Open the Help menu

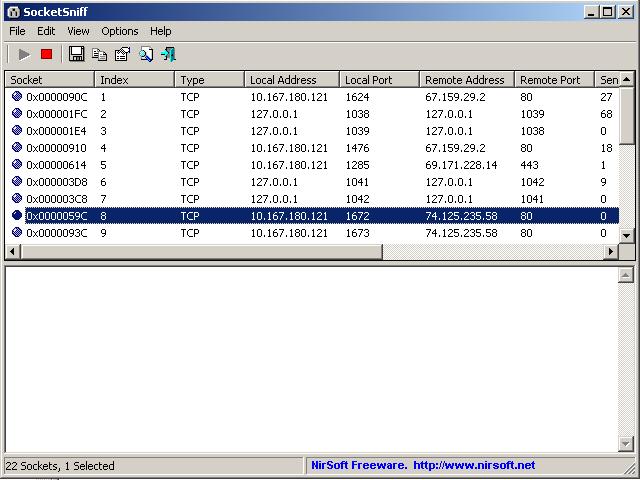tap(160, 31)
